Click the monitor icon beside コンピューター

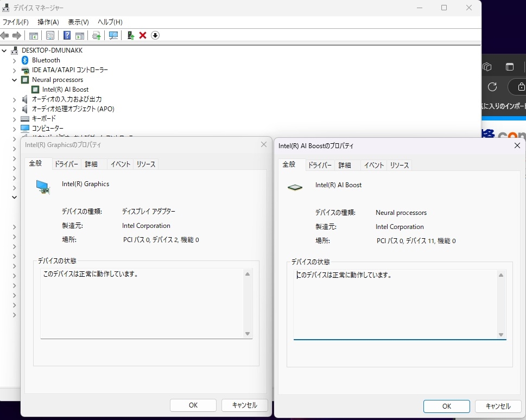(25, 128)
